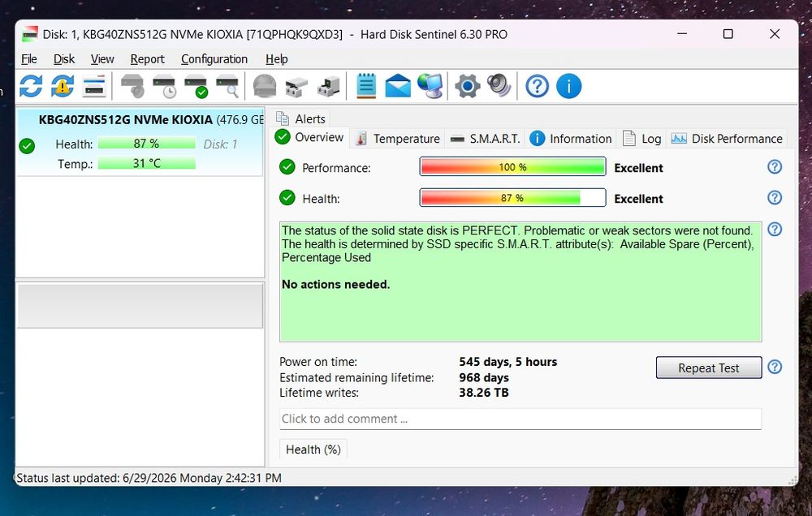Screen dimensions: 812x516
Task: Click the help icon beside the Health bar
Action: pyautogui.click(x=775, y=197)
